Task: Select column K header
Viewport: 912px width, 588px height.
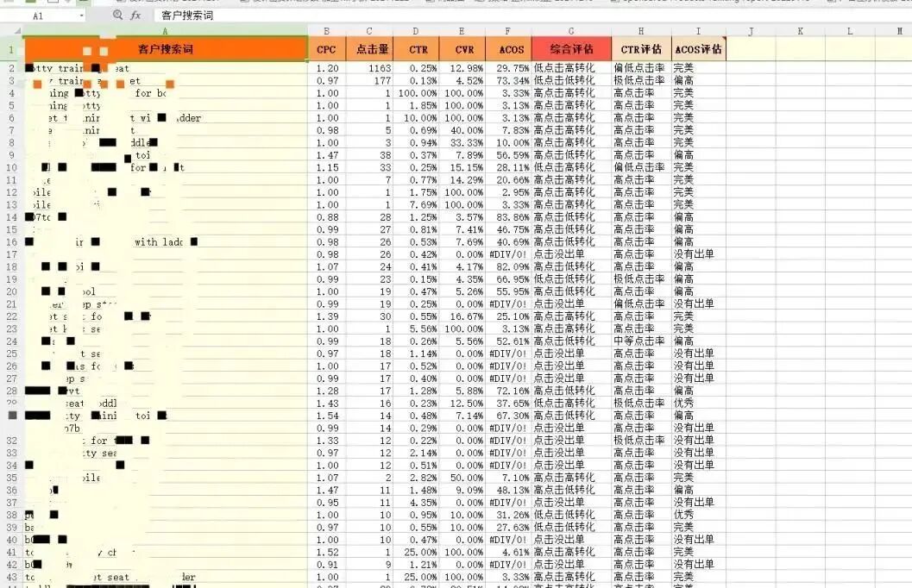Action: 801,31
